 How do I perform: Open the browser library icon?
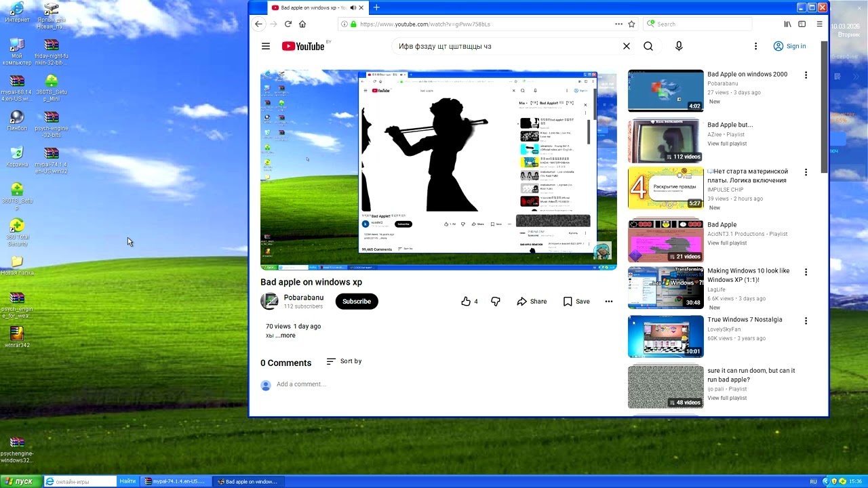(787, 24)
